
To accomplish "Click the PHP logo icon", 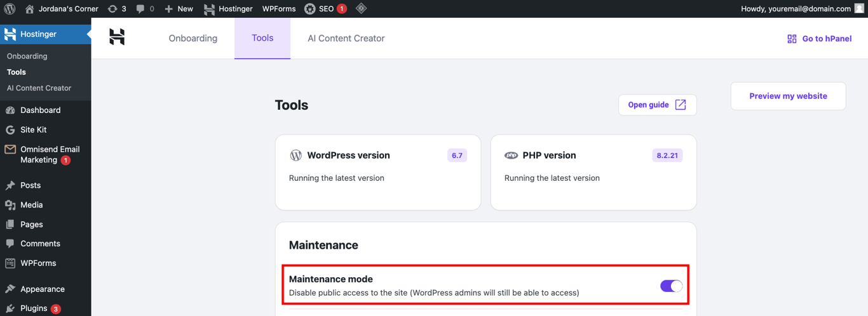I will (x=512, y=155).
